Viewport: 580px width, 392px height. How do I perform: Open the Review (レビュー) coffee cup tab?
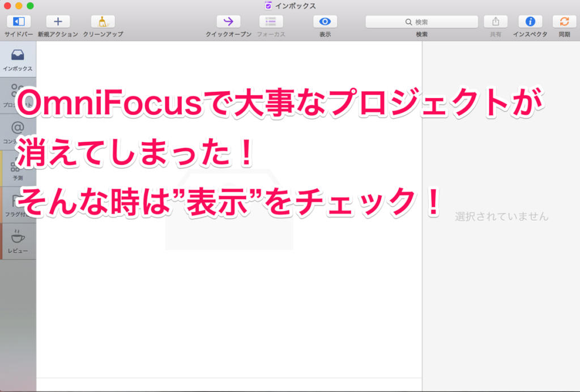click(18, 241)
